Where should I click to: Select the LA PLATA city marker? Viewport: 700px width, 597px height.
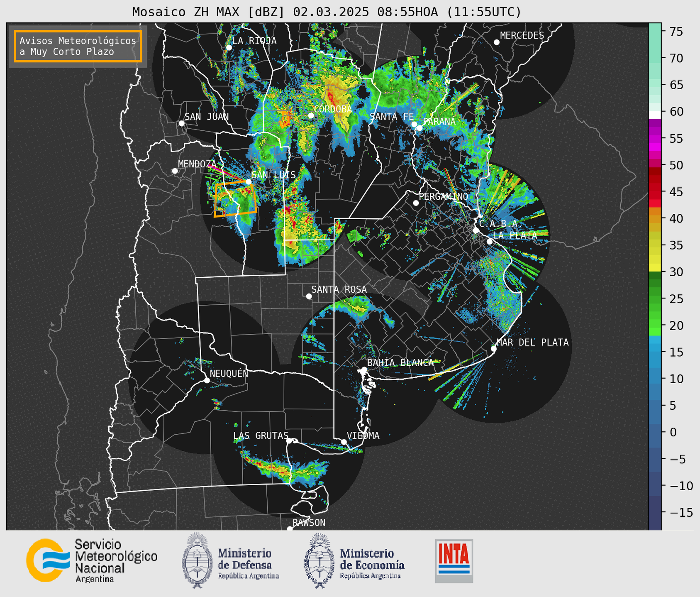coord(490,242)
